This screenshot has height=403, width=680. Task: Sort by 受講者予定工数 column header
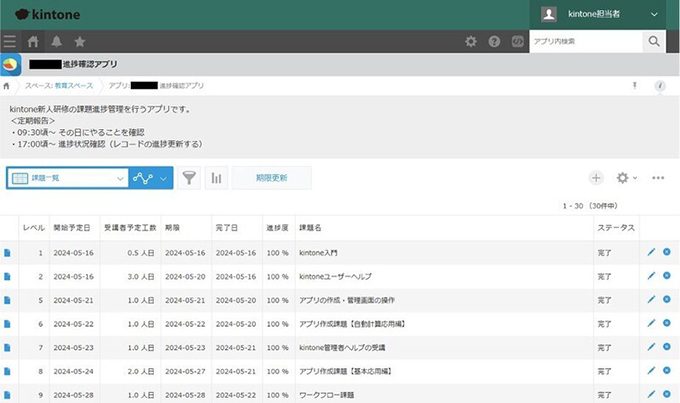(x=130, y=228)
